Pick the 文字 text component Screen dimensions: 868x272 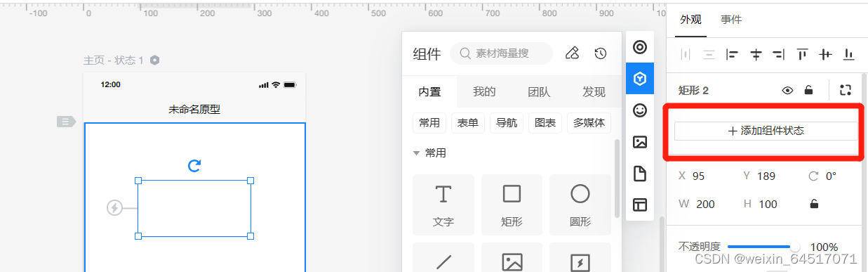(x=443, y=205)
